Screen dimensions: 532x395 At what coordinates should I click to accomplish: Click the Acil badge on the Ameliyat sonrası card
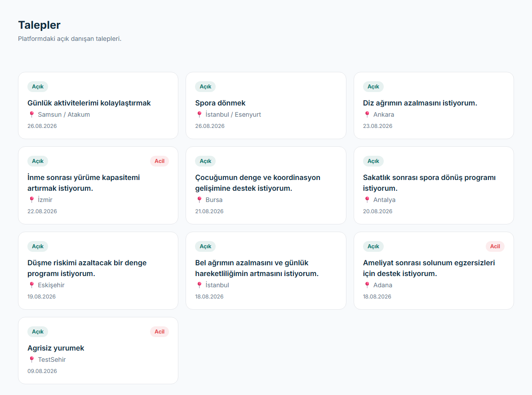tap(495, 246)
